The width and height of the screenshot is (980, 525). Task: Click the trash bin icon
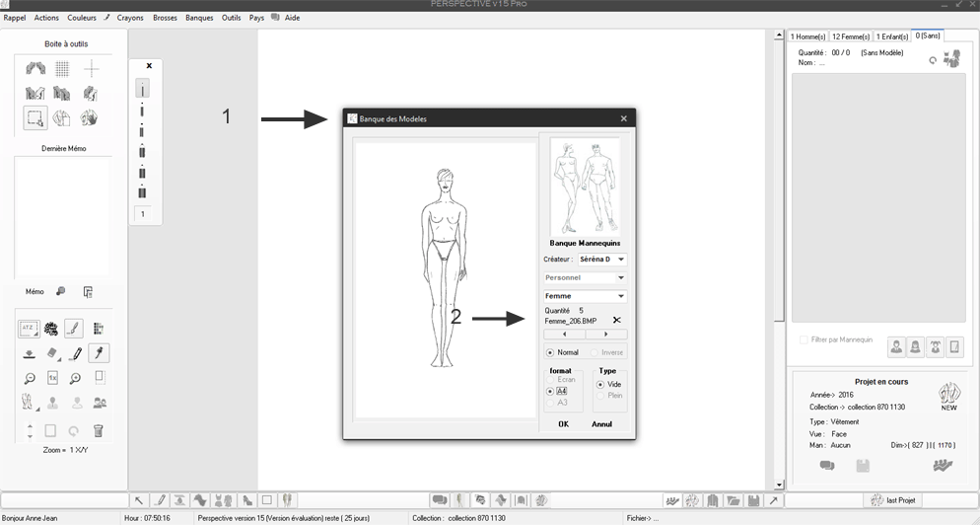click(99, 430)
